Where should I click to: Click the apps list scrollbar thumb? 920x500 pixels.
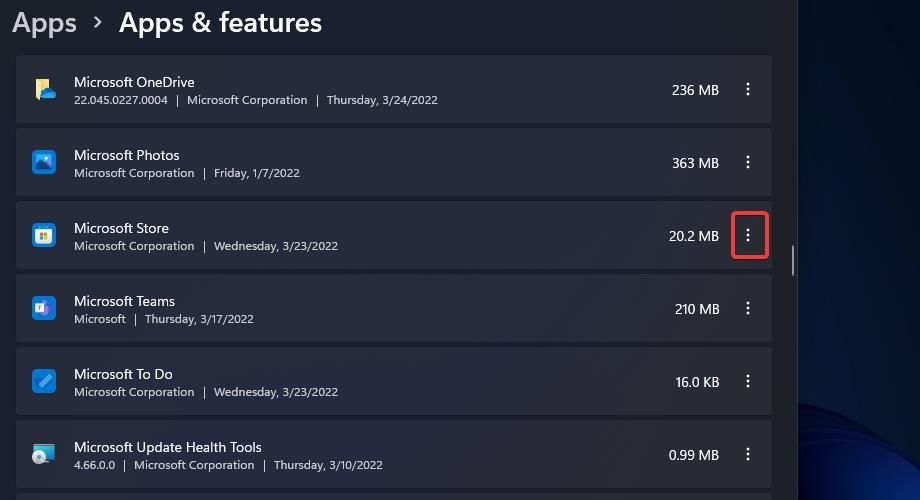point(793,261)
